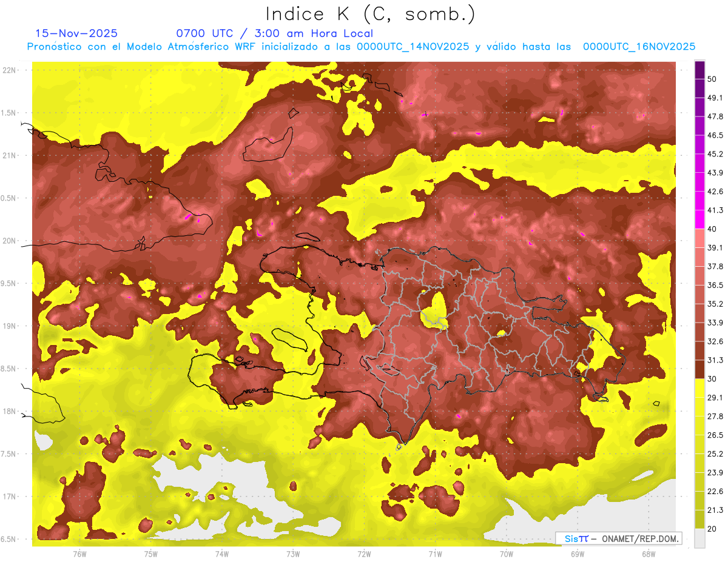Click the "17N" latitude label
The height and width of the screenshot is (562, 728).
pos(8,497)
